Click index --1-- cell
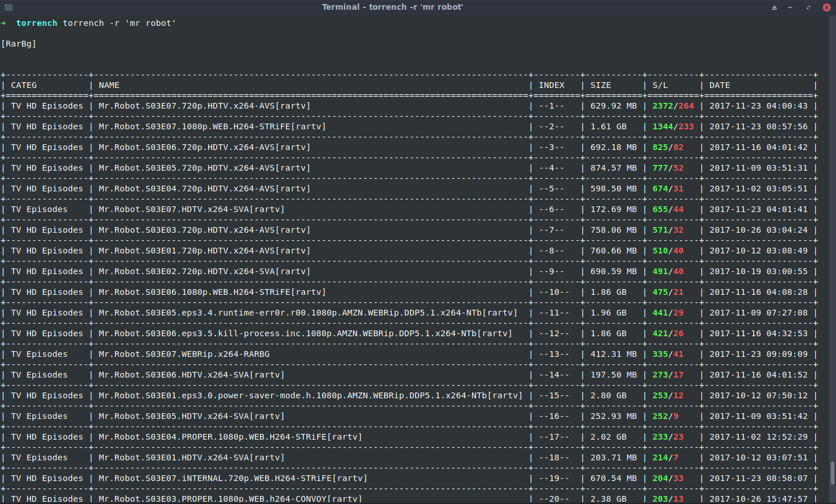 pos(551,106)
